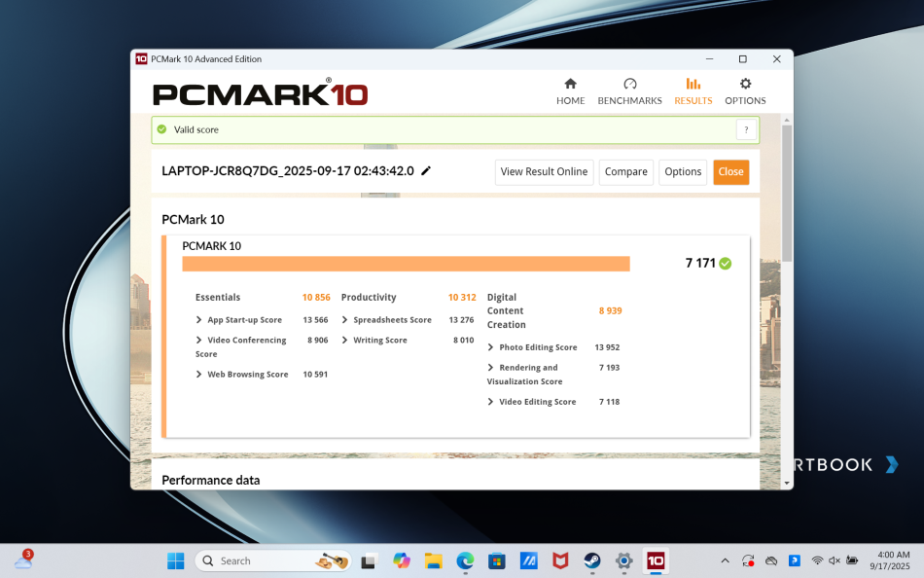Image resolution: width=924 pixels, height=578 pixels.
Task: Launch Steam from the taskbar
Action: 591,560
